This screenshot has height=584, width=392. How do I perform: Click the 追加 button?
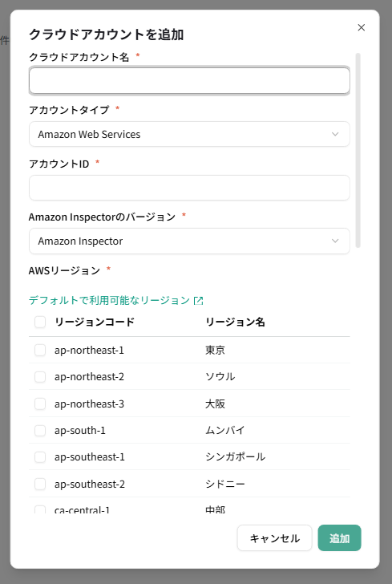(x=340, y=537)
